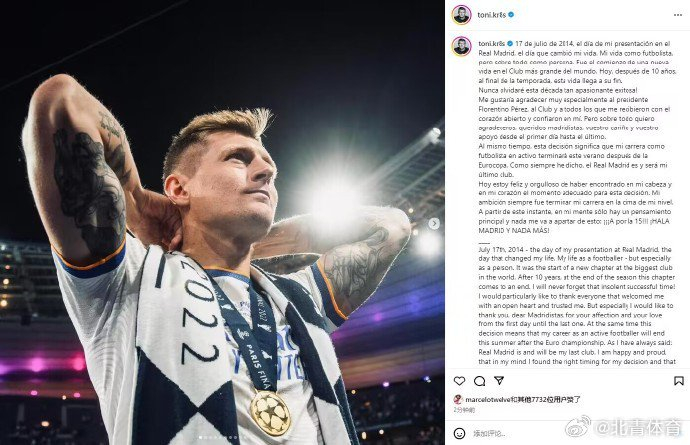690x445 pixels.
Task: Click the post timestamp below likes
Action: point(464,410)
